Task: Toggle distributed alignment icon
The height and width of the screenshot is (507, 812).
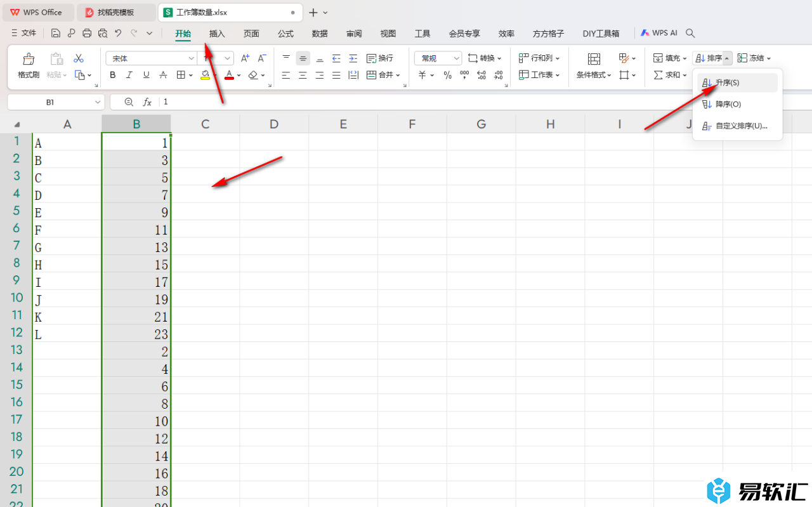Action: [x=353, y=75]
